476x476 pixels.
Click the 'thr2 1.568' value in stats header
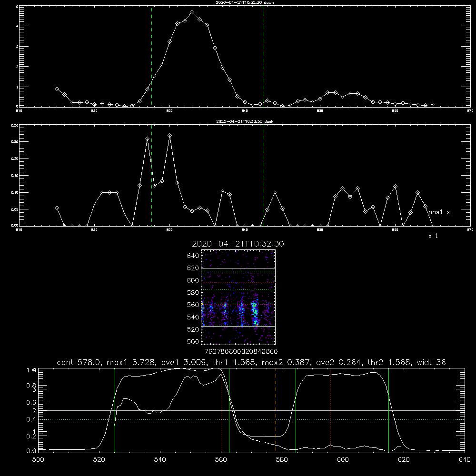(391, 362)
